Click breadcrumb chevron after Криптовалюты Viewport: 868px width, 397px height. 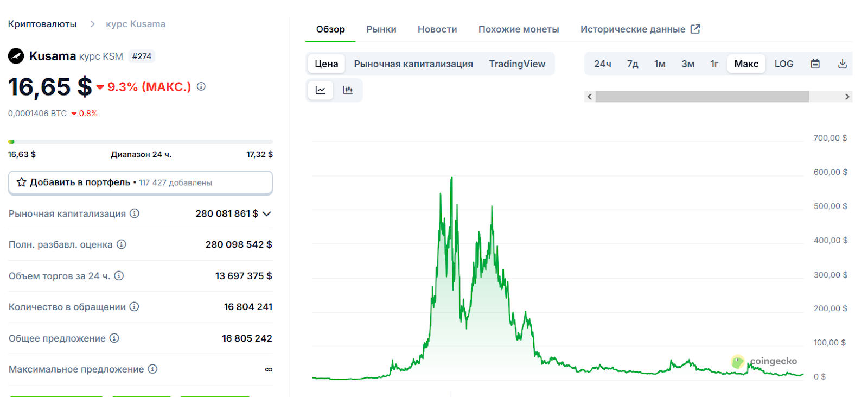click(92, 24)
